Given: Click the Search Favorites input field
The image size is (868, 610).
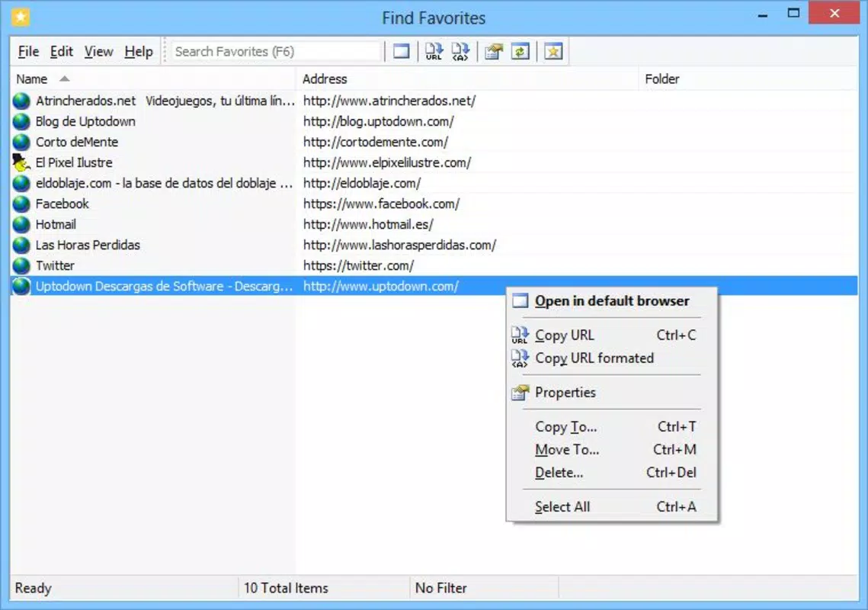Looking at the screenshot, I should tap(276, 52).
